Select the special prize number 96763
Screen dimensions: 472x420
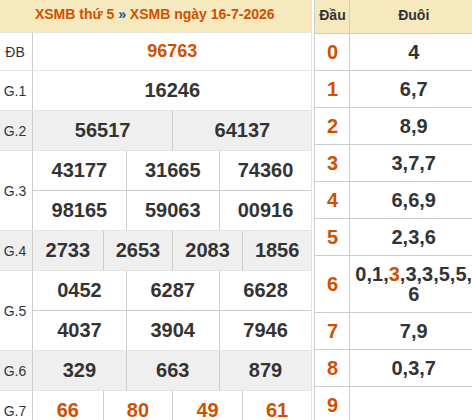pyautogui.click(x=172, y=51)
